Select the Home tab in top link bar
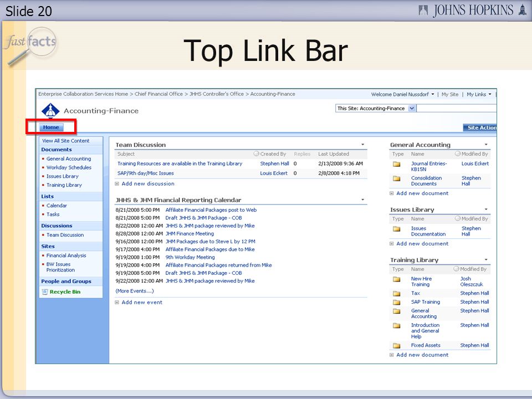532x399 pixels. (51, 127)
